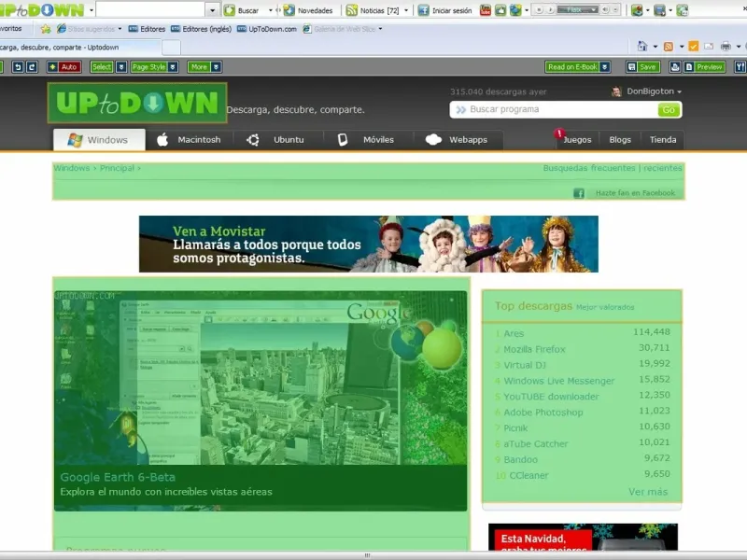747x560 pixels.
Task: Mute the radio player volume icon
Action: [605, 9]
